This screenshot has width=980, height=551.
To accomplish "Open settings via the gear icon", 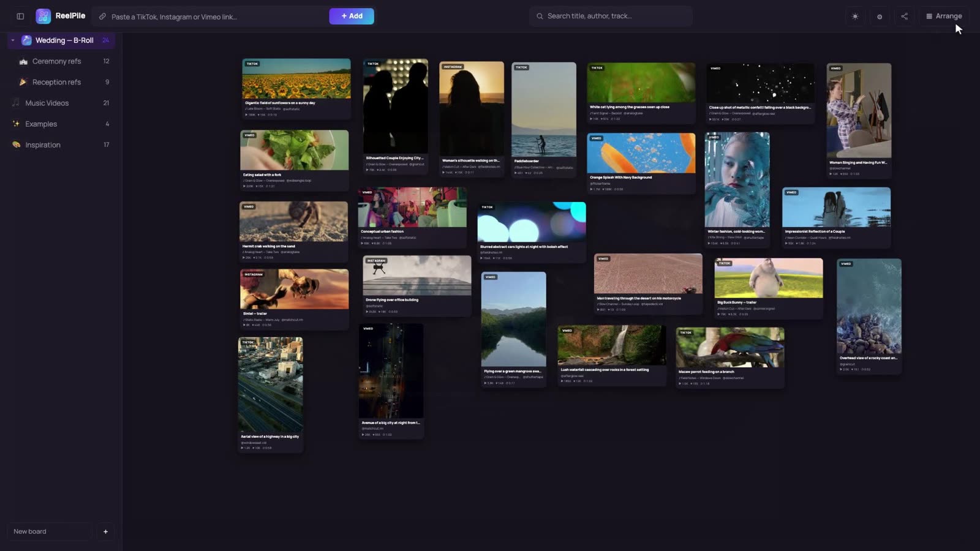I will pos(880,17).
